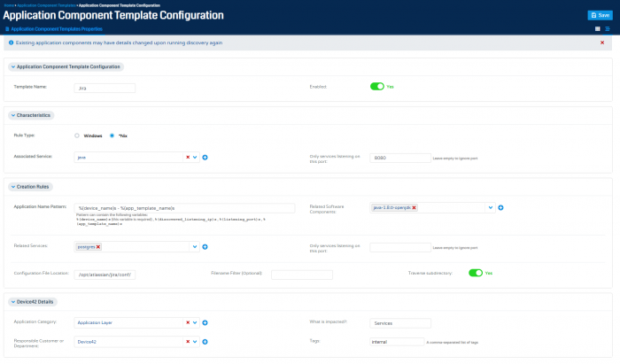Add a new Responsible Customer or Department
The width and height of the screenshot is (620, 364).
click(x=205, y=342)
